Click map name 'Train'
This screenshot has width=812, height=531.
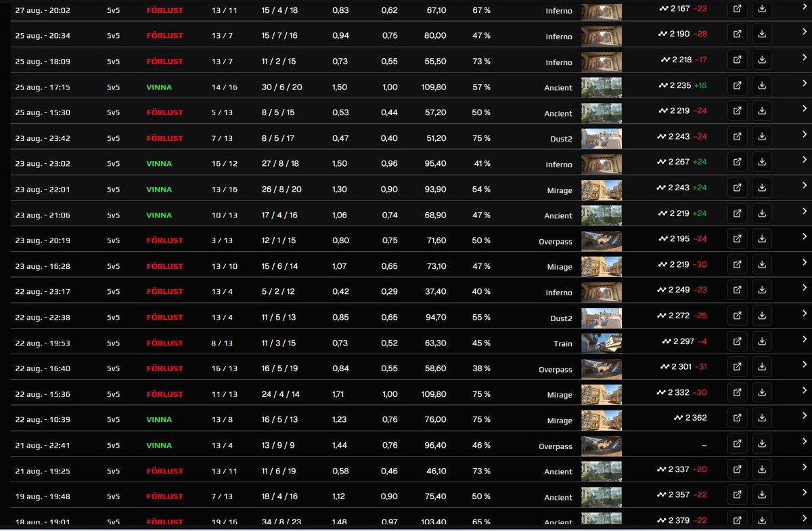click(x=563, y=343)
